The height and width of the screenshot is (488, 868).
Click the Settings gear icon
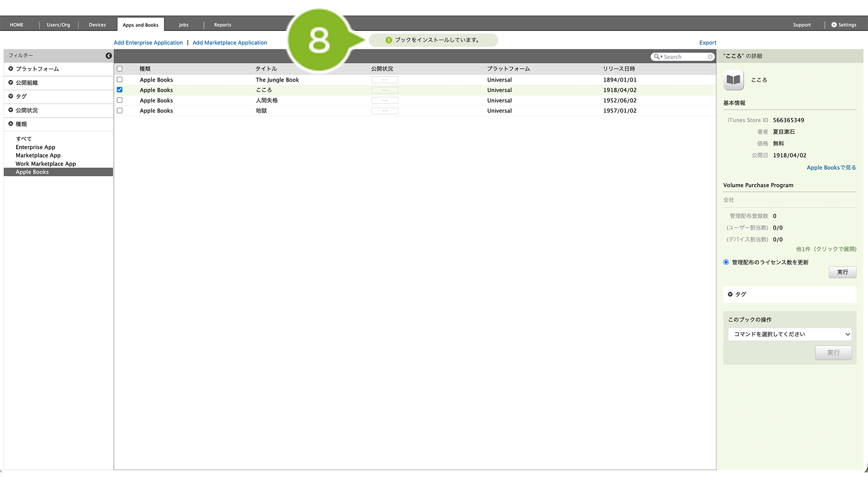[834, 25]
